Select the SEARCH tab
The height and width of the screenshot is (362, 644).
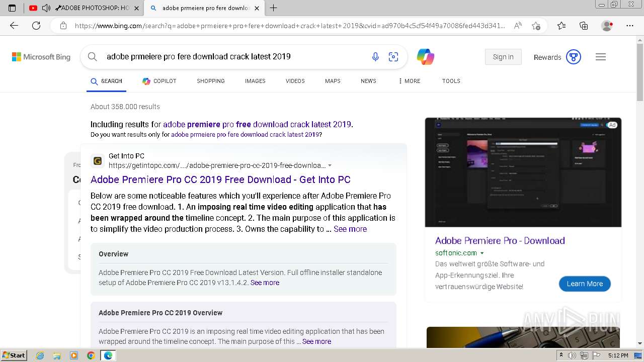pos(106,81)
